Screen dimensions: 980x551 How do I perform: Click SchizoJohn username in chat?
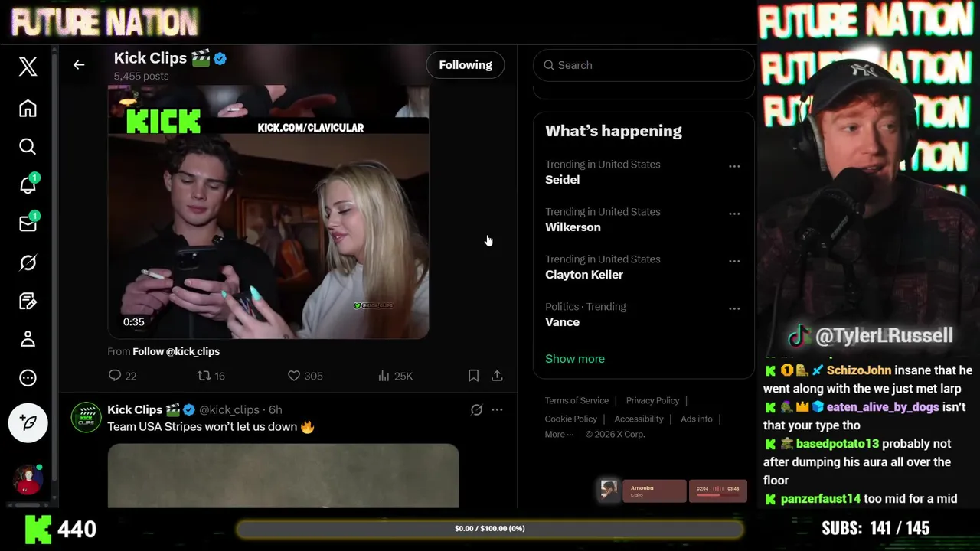pyautogui.click(x=859, y=370)
